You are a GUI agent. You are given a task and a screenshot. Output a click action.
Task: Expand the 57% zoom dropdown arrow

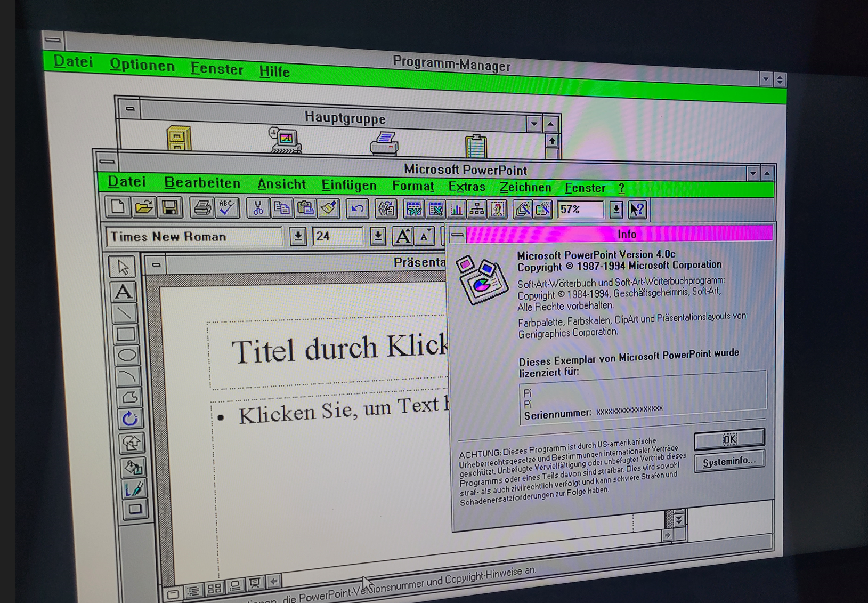(x=616, y=210)
